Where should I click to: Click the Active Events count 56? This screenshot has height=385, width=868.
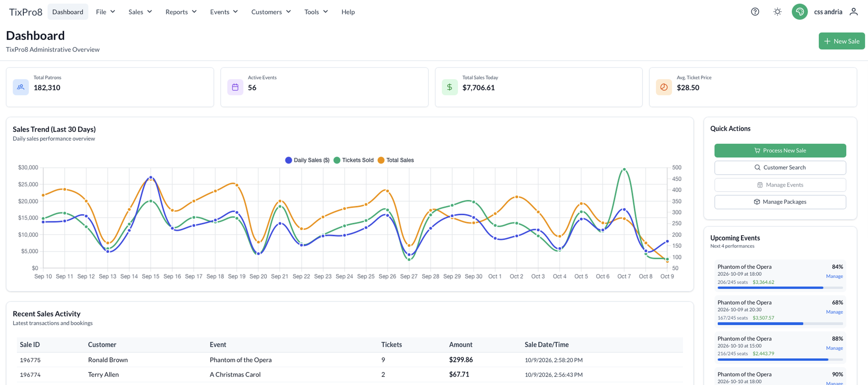[x=252, y=88]
